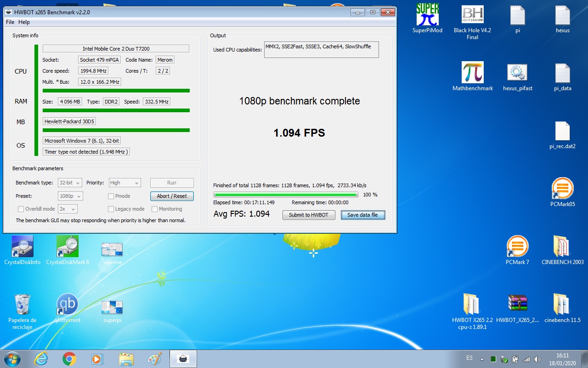Select HWBOT x265 taskbar button
Viewport: 588px width, 368px height.
(183, 359)
